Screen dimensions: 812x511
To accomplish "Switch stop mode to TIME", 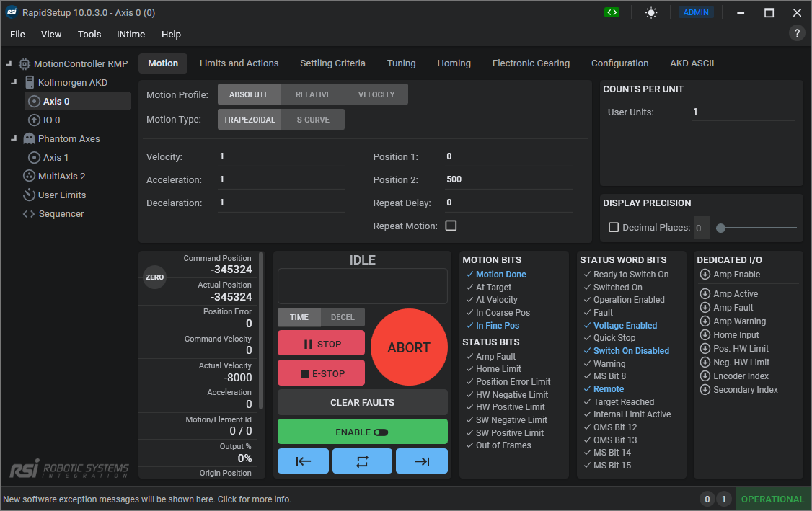I will (x=299, y=317).
